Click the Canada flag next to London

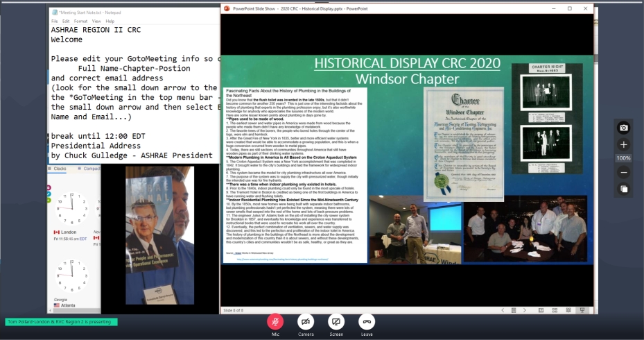(x=57, y=232)
